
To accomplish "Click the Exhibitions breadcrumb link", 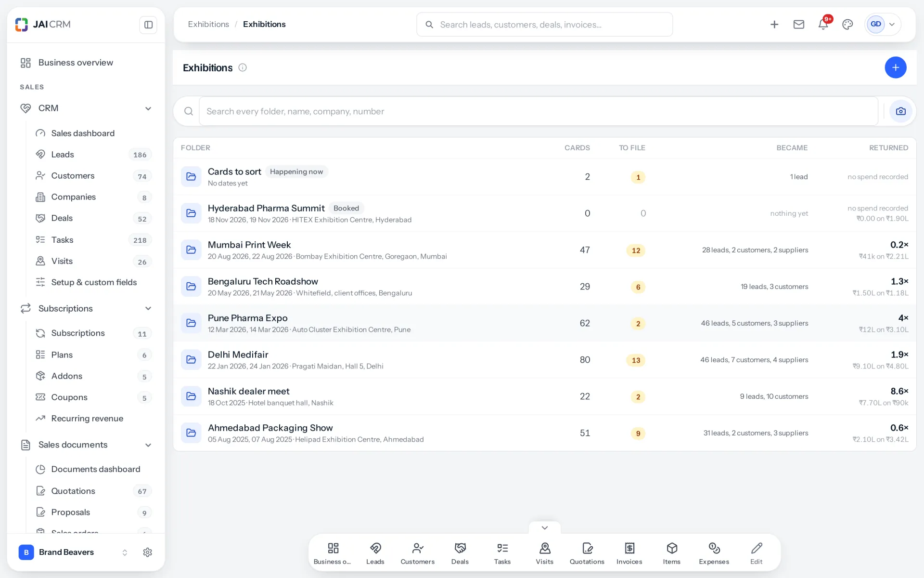I will 208,24.
